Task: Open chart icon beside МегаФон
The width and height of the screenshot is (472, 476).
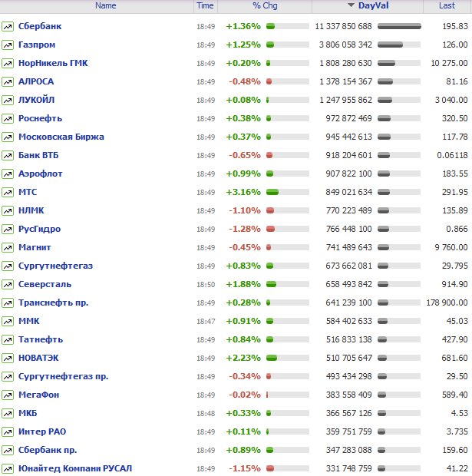Action: (8, 395)
